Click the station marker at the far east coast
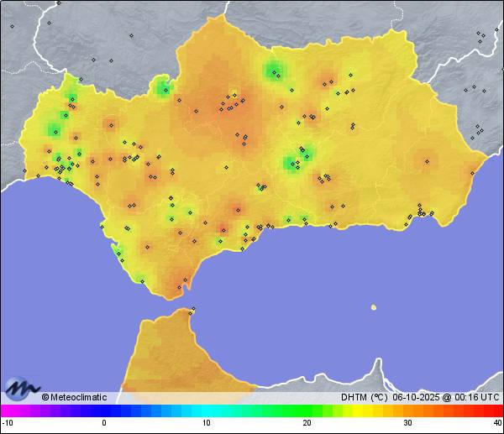504x434 pixels. tap(472, 172)
